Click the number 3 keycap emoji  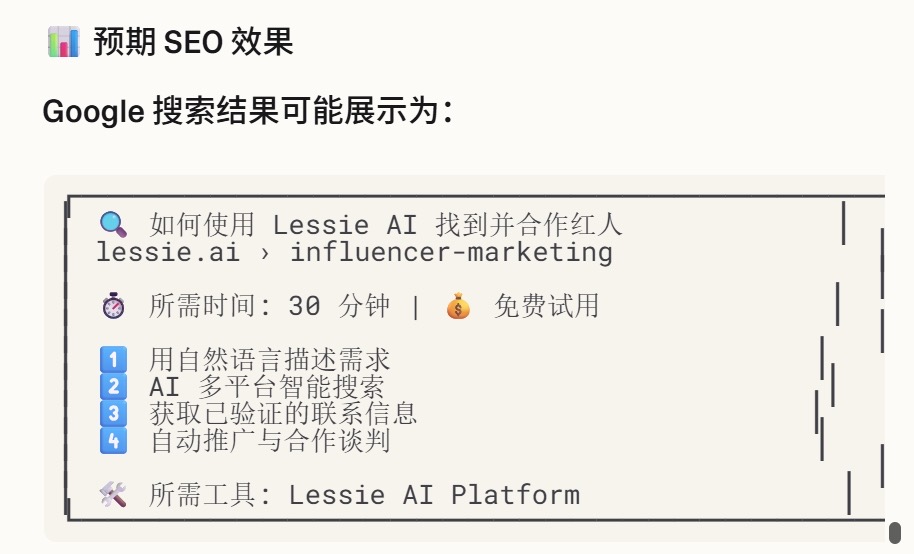tap(113, 413)
